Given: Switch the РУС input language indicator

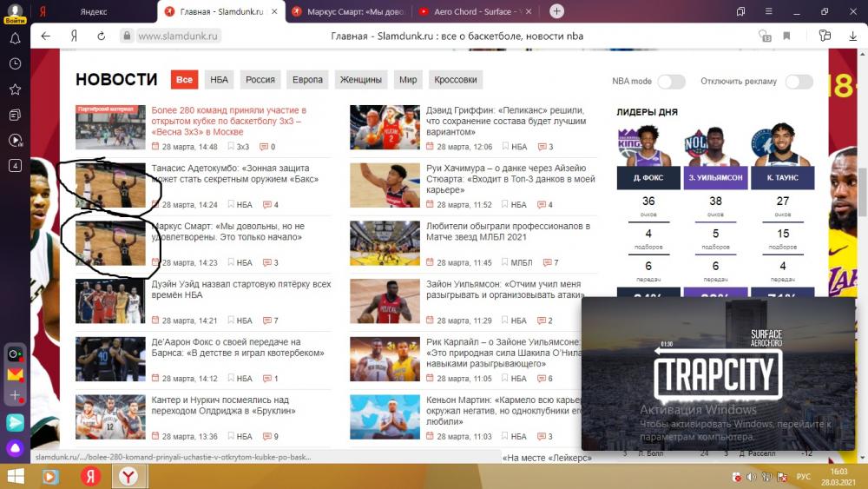Looking at the screenshot, I should (x=804, y=477).
